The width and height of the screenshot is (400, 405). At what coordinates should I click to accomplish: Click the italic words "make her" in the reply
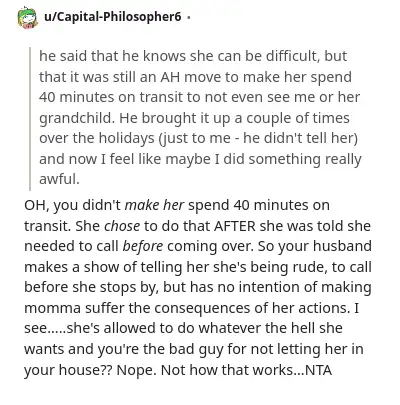tap(154, 205)
